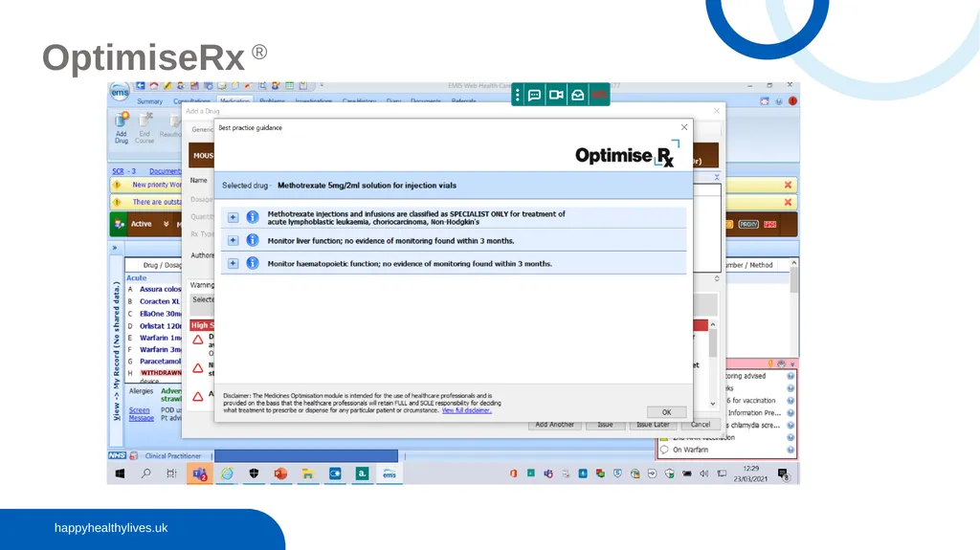Click the PROXY badge in patient banner
This screenshot has width=980, height=550.
click(x=748, y=225)
